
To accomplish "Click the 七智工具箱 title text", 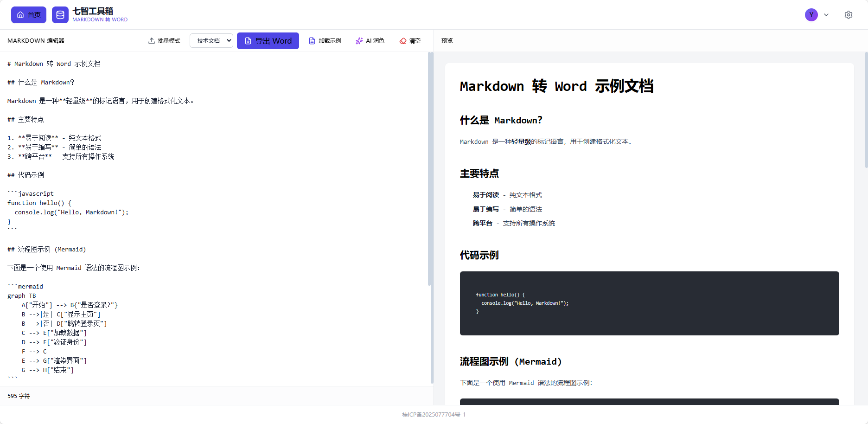I will [93, 11].
